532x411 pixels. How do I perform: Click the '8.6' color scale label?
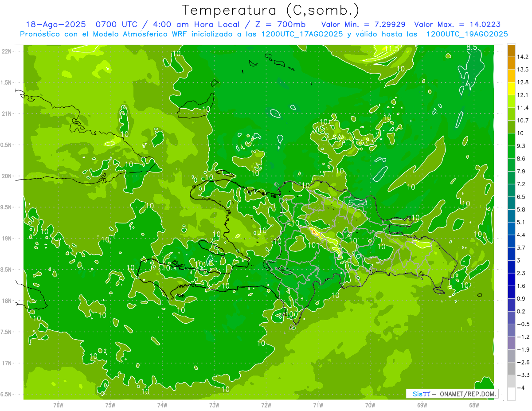[x=521, y=159]
